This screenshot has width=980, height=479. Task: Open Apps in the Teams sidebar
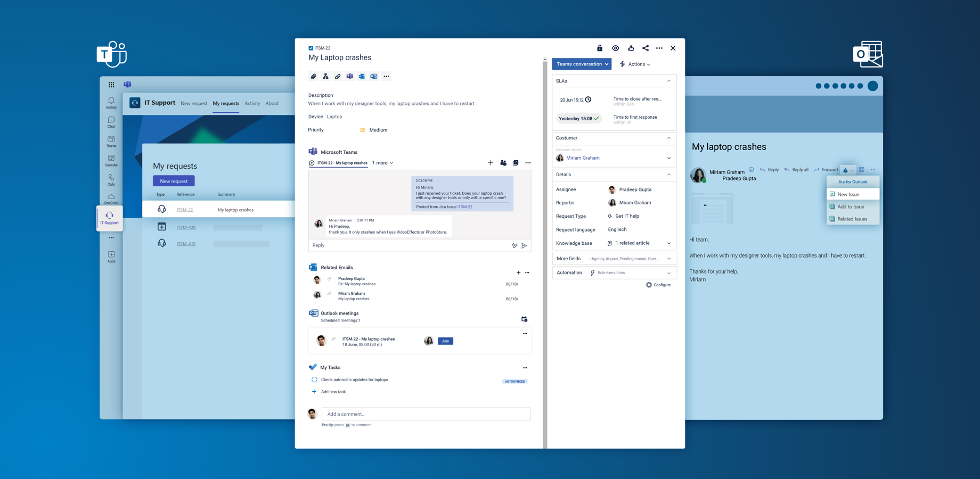click(111, 257)
